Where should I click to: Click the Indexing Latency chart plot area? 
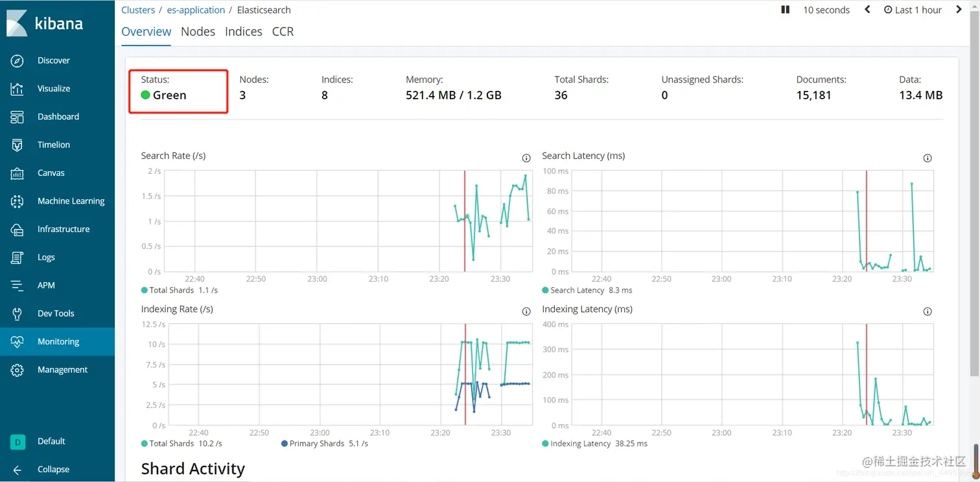coord(753,375)
